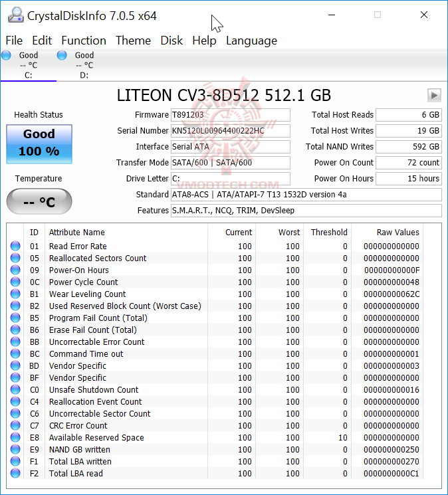Viewport: 448px width, 495px height.
Task: Click the ID column header
Action: (34, 233)
